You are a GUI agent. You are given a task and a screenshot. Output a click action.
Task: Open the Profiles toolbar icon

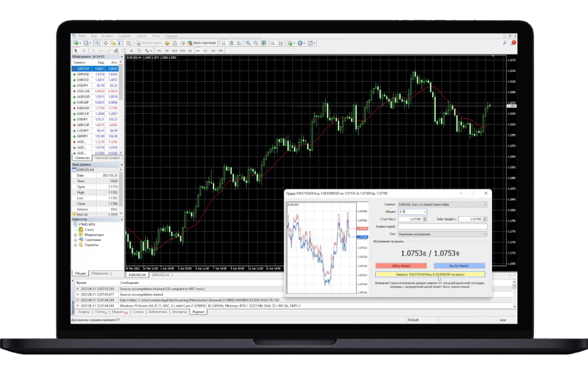[x=86, y=43]
